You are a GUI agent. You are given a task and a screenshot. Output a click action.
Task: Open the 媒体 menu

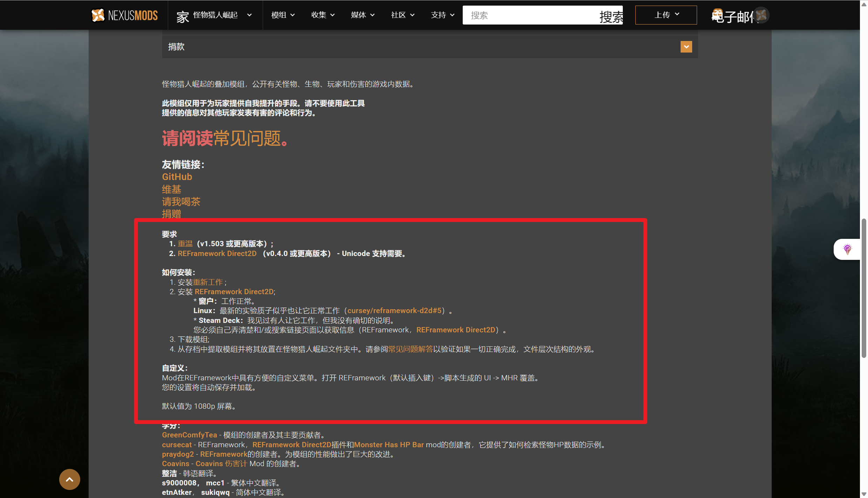click(x=363, y=15)
